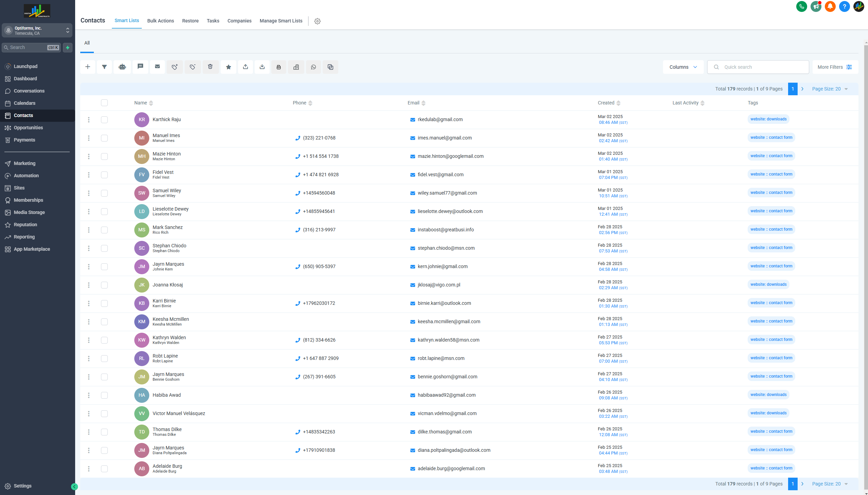
Task: Click the orange notification bell icon
Action: pos(830,6)
